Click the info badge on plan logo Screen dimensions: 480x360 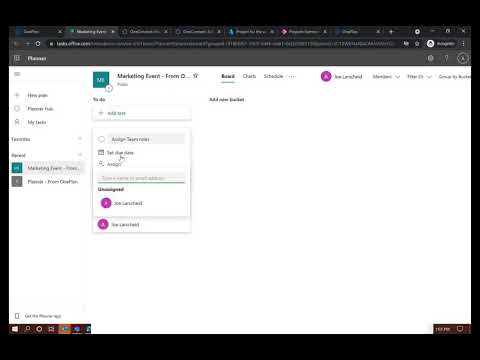tap(109, 88)
